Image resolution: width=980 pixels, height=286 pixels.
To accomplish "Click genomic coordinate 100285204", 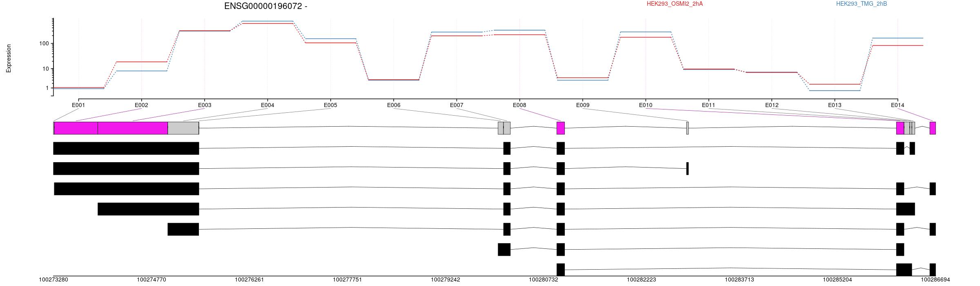I will pos(837,280).
